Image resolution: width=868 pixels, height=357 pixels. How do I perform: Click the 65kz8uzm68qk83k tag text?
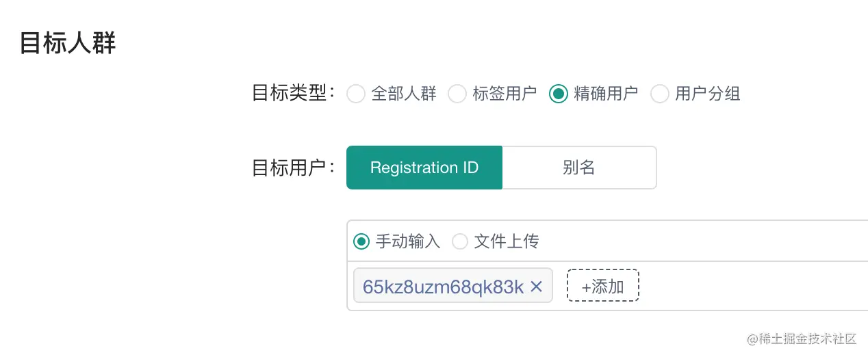[x=444, y=287]
